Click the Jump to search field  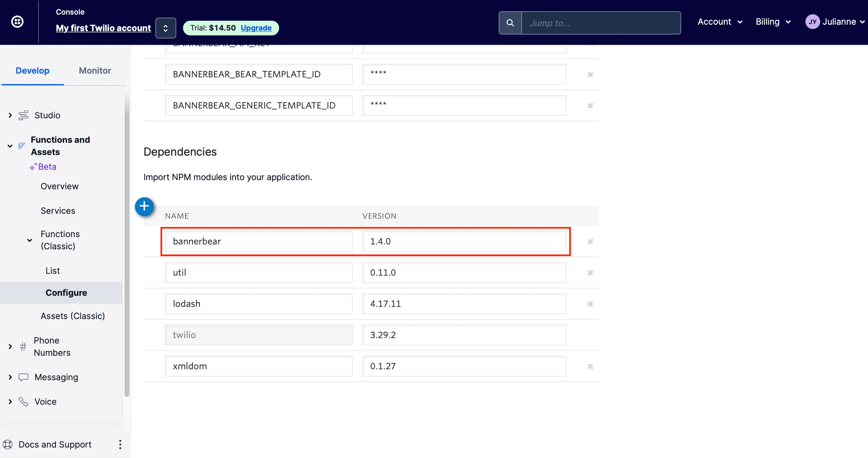(x=601, y=23)
